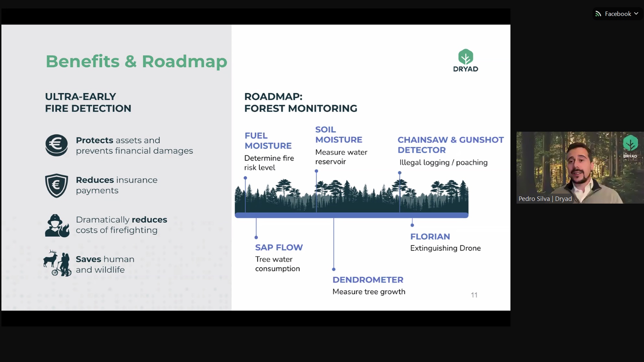The image size is (644, 362).
Task: Click the 'FLORIAN' roadmap heading
Action: pos(430,237)
